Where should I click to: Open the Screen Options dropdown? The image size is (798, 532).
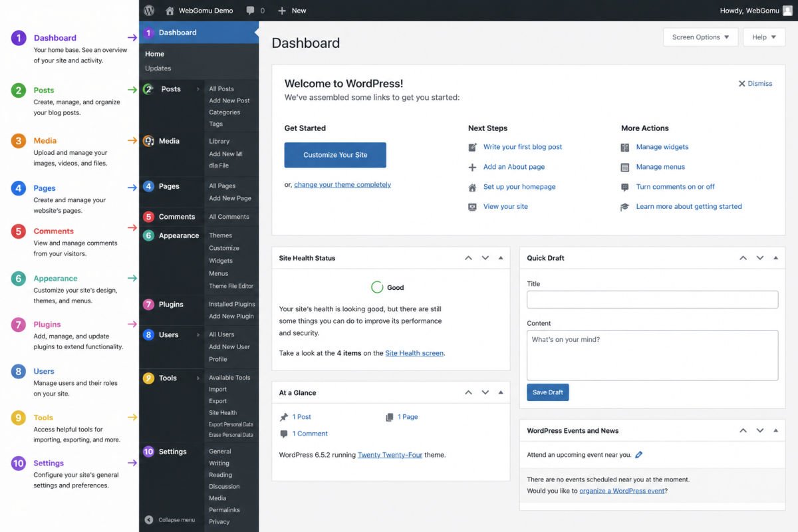700,37
